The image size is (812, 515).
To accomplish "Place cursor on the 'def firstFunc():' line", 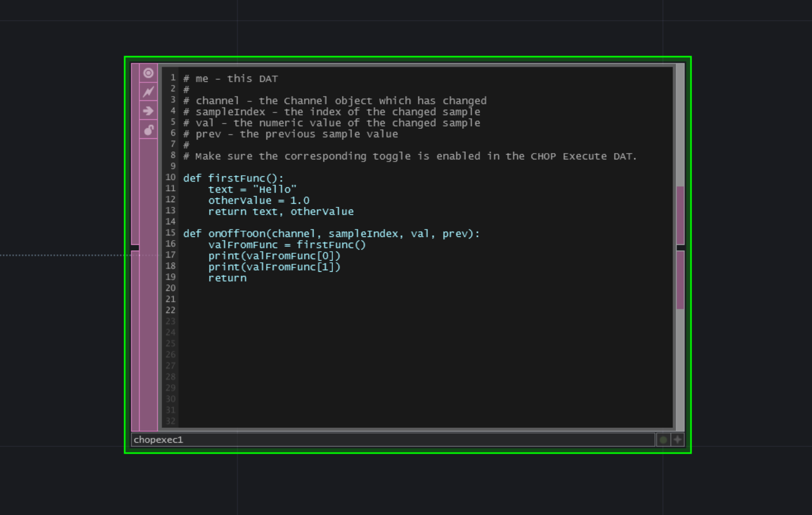I will tap(233, 178).
